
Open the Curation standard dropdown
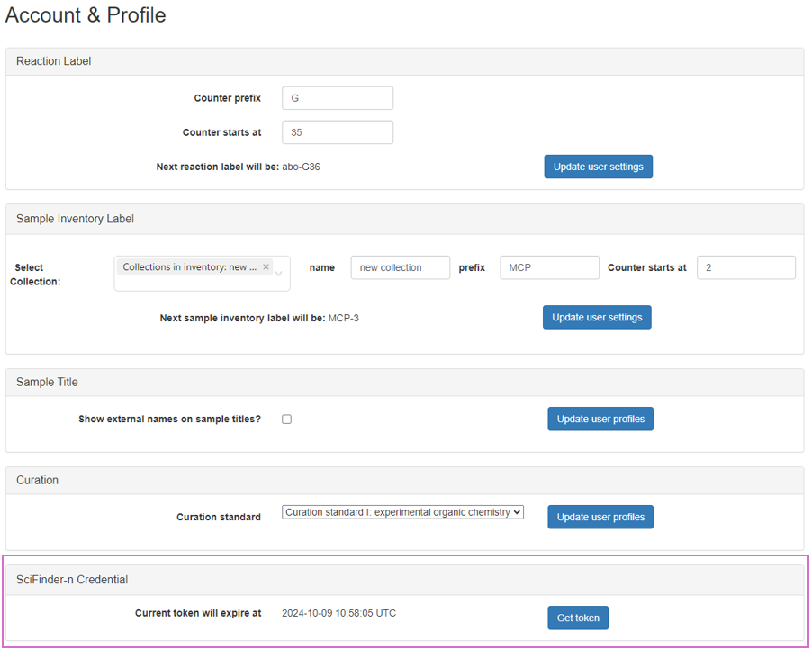click(x=402, y=512)
